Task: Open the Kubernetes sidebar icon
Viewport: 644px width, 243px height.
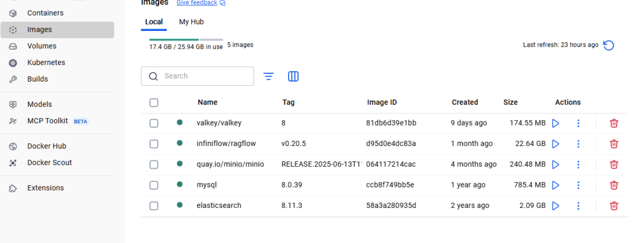Action: click(13, 63)
